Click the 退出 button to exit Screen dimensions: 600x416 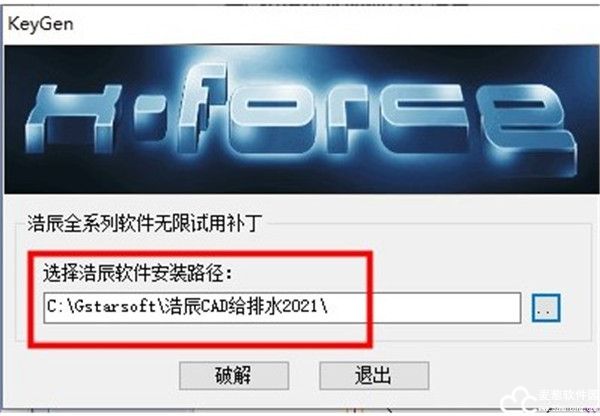pyautogui.click(x=374, y=375)
